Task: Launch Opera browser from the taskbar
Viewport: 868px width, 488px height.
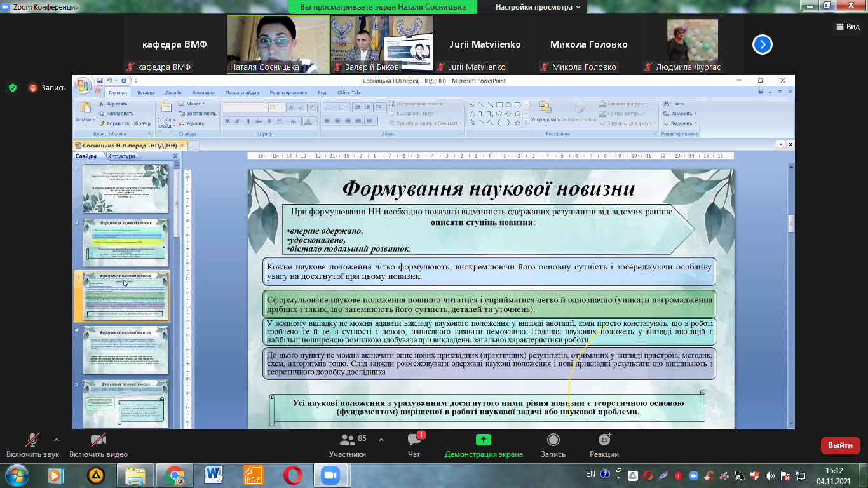Action: pyautogui.click(x=293, y=475)
